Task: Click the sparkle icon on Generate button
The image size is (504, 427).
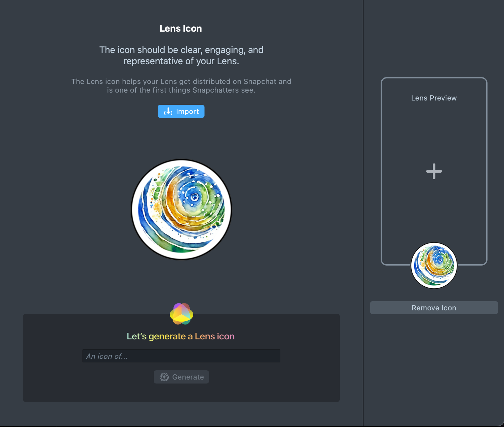Action: pyautogui.click(x=164, y=377)
